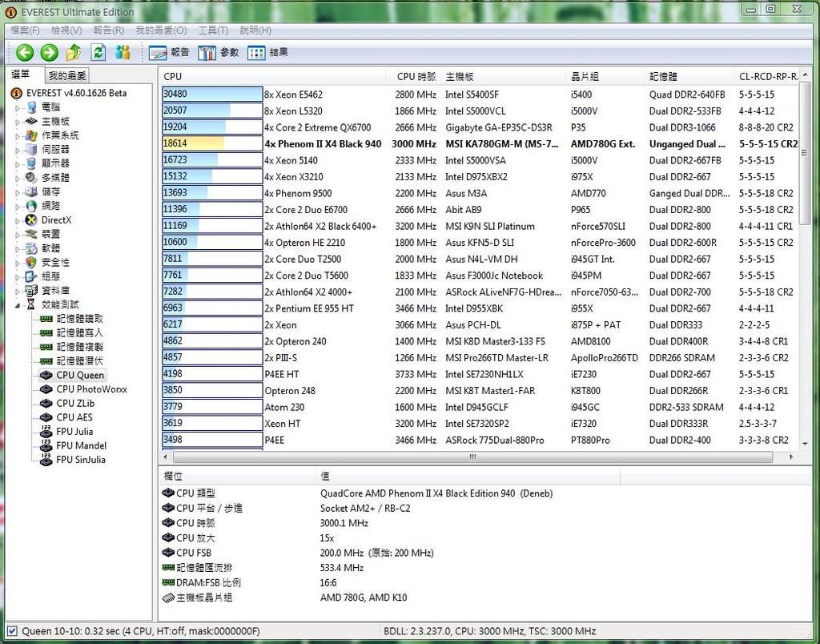
Task: Expand the DirectX tree node
Action: click(18, 220)
